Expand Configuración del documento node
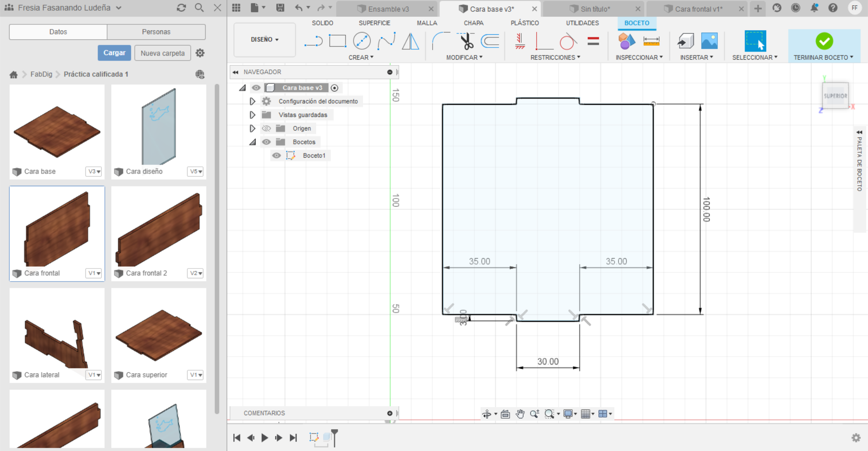Image resolution: width=868 pixels, height=451 pixels. pos(252,101)
